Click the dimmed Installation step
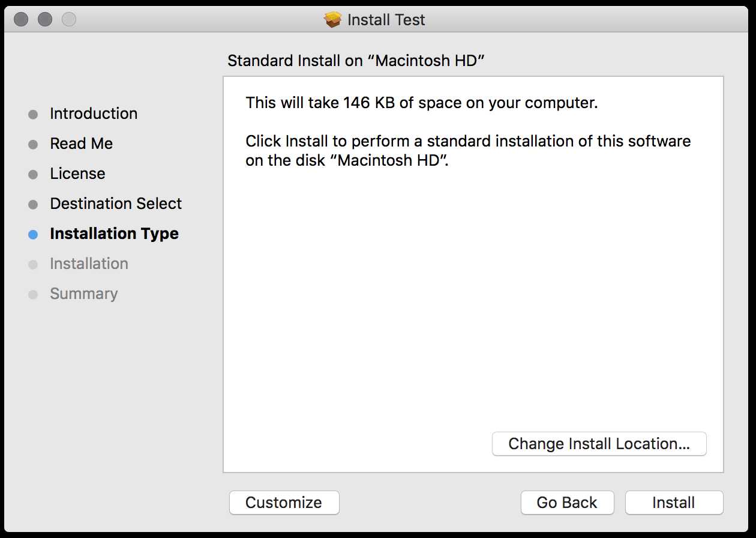The height and width of the screenshot is (538, 756). (x=89, y=264)
